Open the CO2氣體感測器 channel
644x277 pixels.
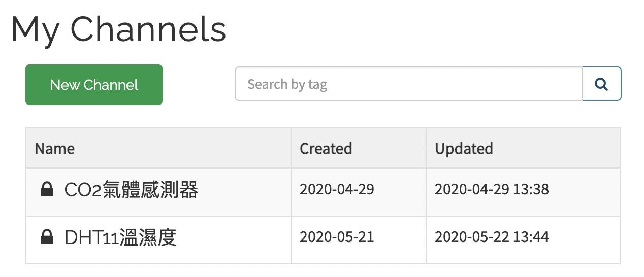point(131,190)
